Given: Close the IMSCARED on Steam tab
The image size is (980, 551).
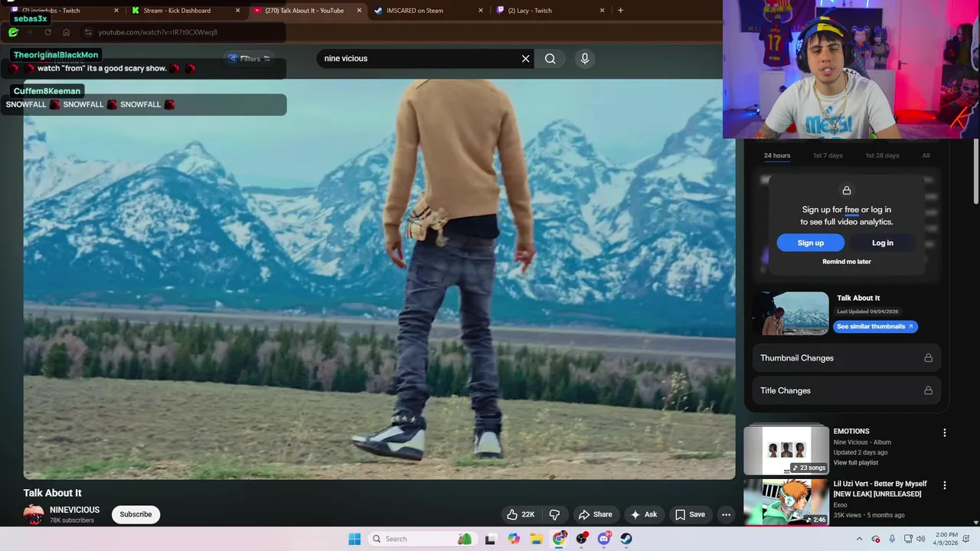Looking at the screenshot, I should pyautogui.click(x=481, y=11).
